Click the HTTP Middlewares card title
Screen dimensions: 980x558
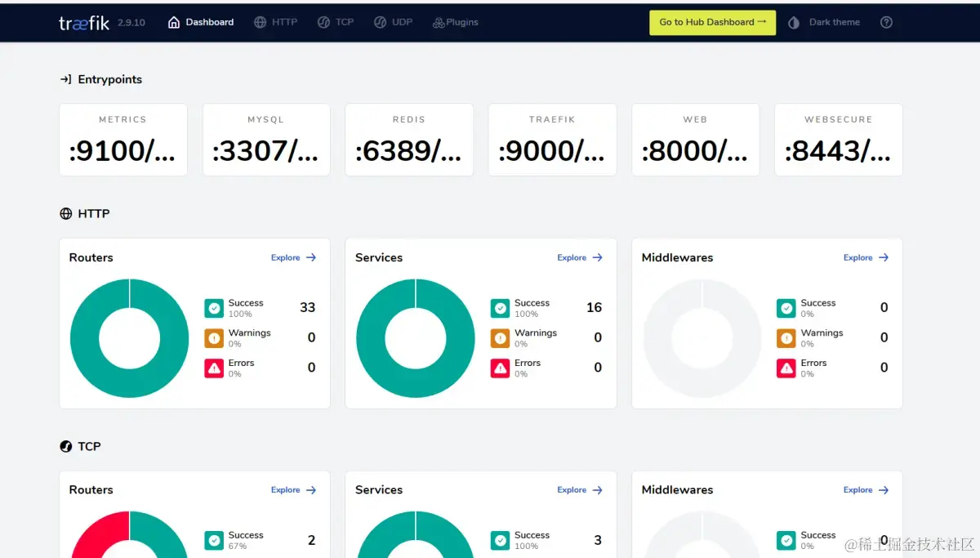pos(677,257)
